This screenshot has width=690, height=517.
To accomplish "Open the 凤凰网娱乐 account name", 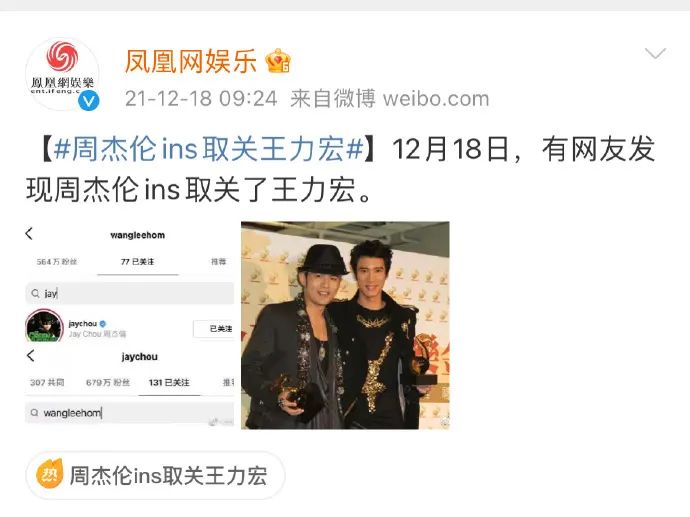I will click(191, 61).
